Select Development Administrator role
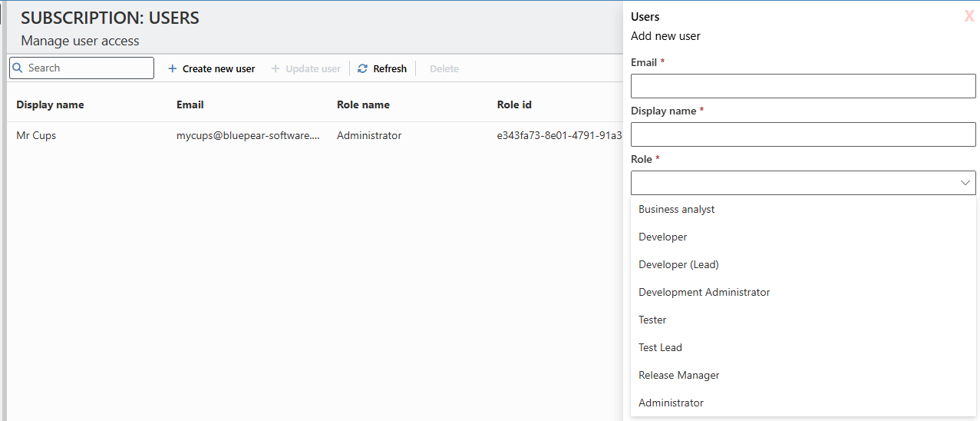Viewport: 980px width, 421px height. [x=704, y=292]
